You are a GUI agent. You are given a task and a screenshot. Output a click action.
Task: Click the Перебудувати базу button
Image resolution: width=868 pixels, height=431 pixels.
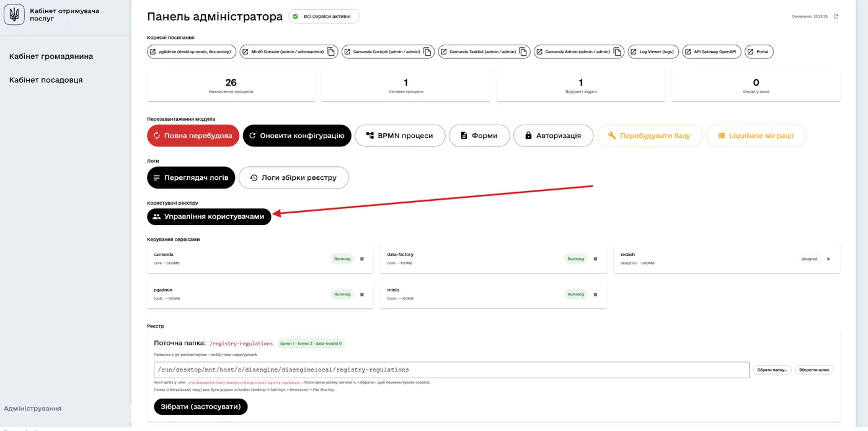pyautogui.click(x=649, y=136)
